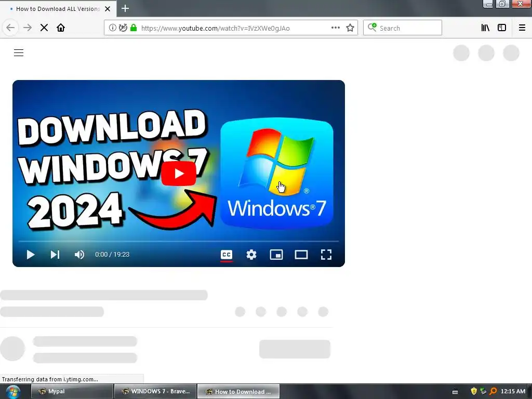Enter full screen video mode
Image resolution: width=532 pixels, height=399 pixels.
tap(326, 255)
